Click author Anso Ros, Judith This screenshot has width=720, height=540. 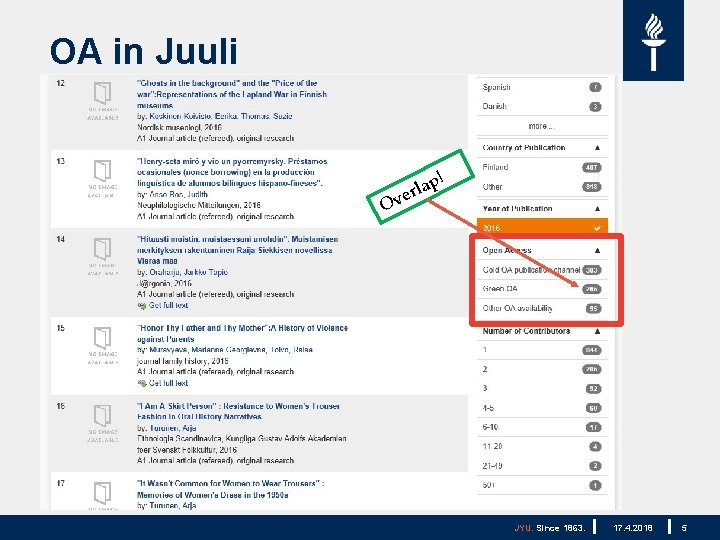tap(179, 194)
